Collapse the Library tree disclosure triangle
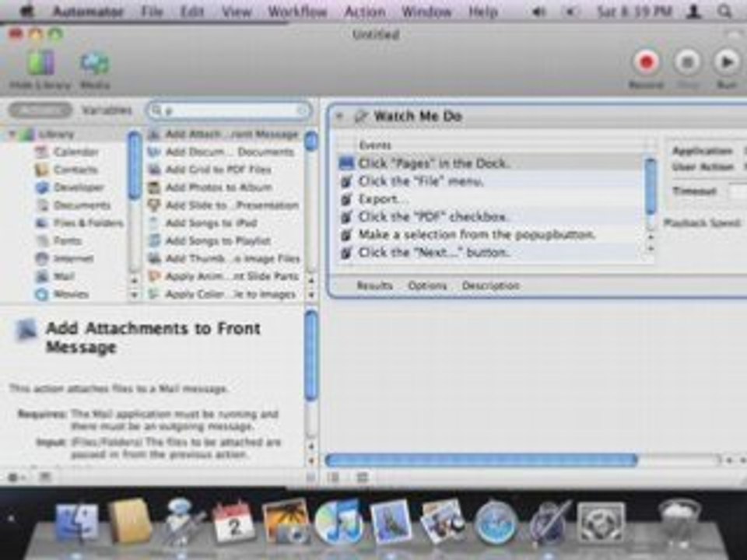The image size is (747, 560). tap(12, 135)
